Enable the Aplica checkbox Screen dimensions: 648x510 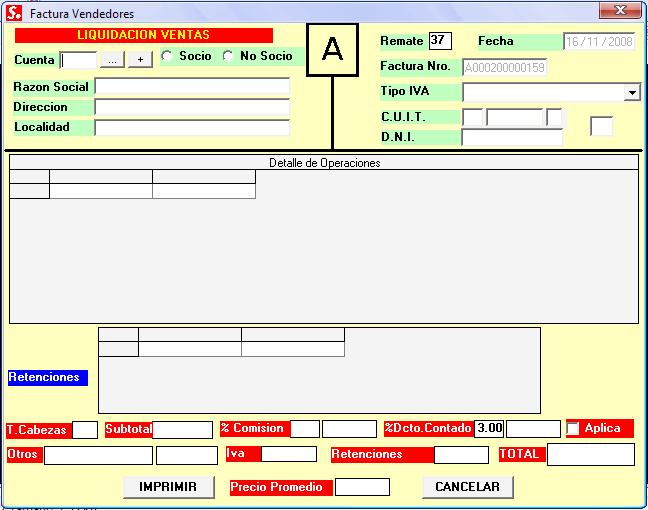pos(574,429)
